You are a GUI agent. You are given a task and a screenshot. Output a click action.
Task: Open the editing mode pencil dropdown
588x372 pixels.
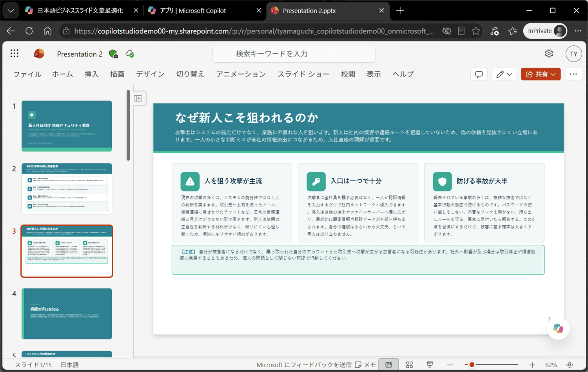pyautogui.click(x=504, y=74)
